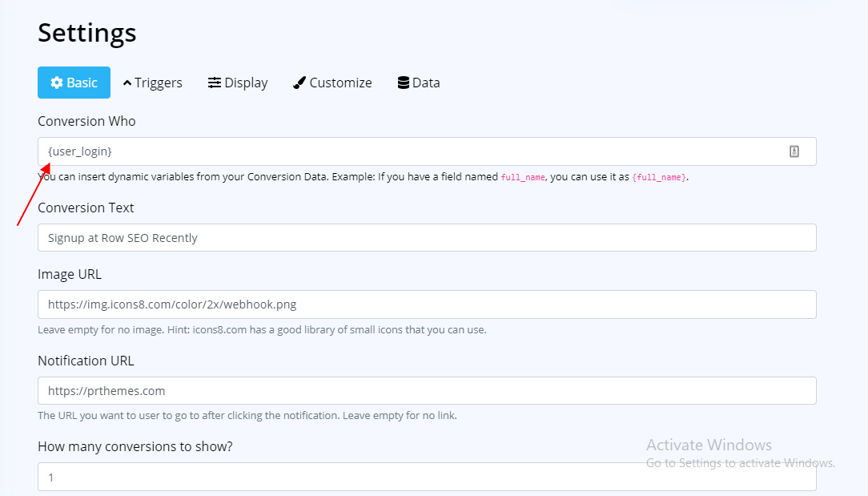Screen dimensions: 868x496
Task: Focus the Conversion Who input with {user_login}
Action: [427, 151]
